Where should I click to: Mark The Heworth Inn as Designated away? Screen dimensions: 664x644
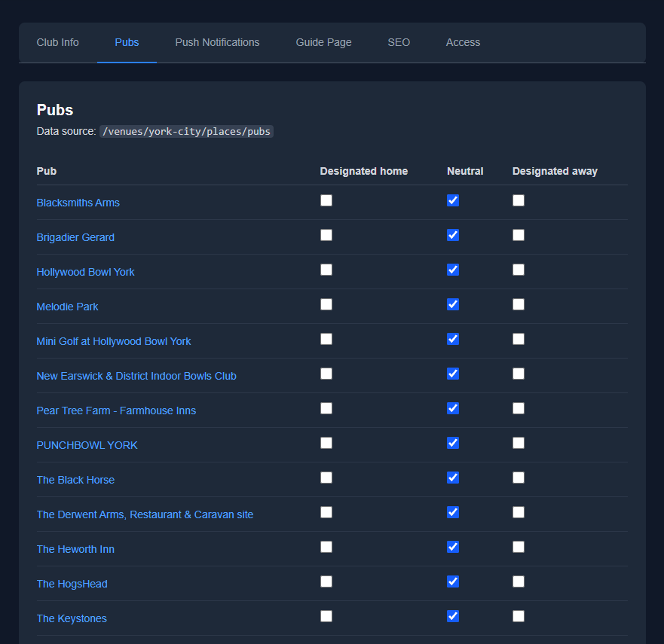pyautogui.click(x=519, y=548)
